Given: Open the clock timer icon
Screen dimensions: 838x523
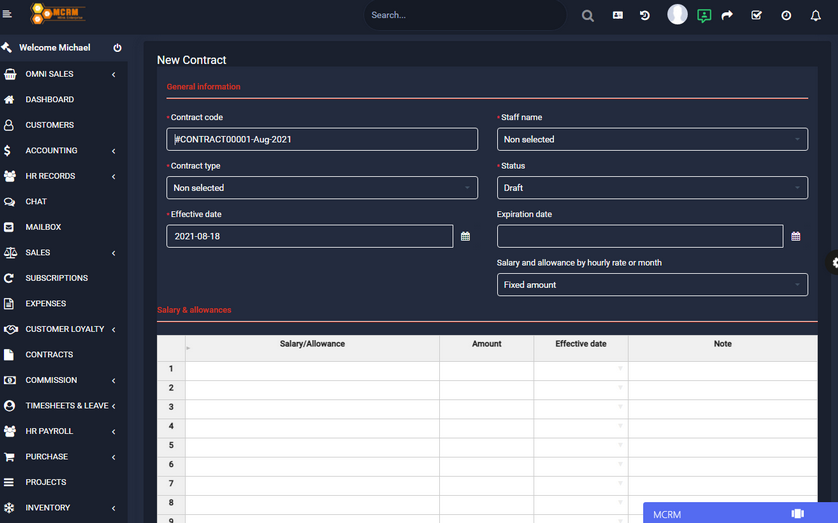Looking at the screenshot, I should click(x=786, y=15).
